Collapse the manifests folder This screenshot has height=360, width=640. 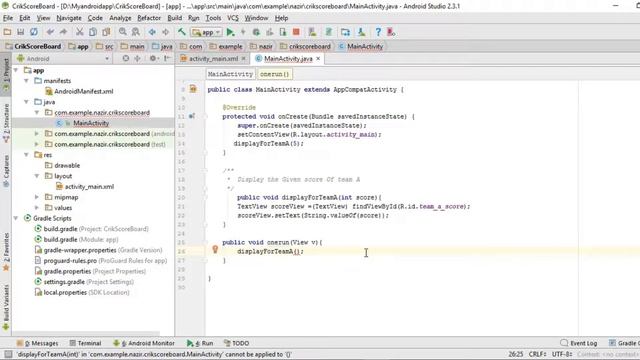pos(27,81)
